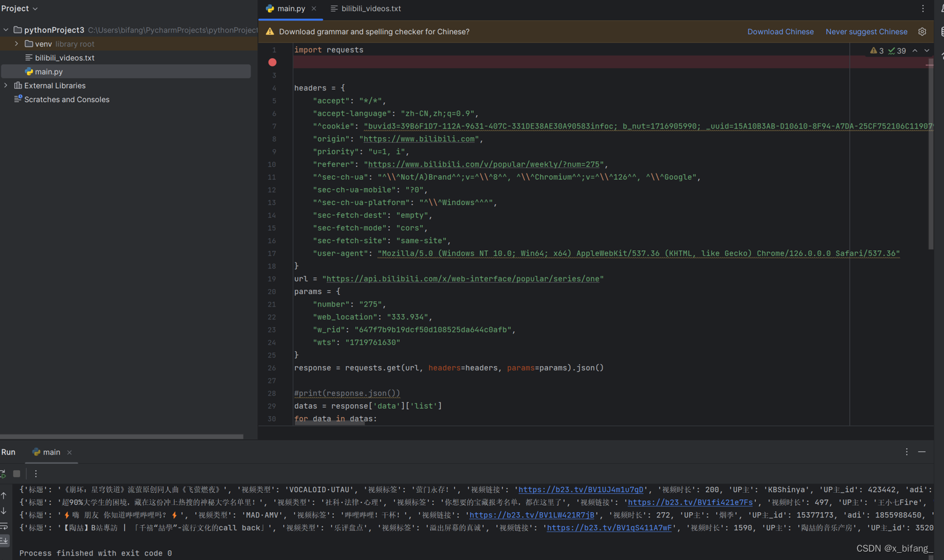Click the Run tool window label
Image resolution: width=944 pixels, height=560 pixels.
(8, 452)
